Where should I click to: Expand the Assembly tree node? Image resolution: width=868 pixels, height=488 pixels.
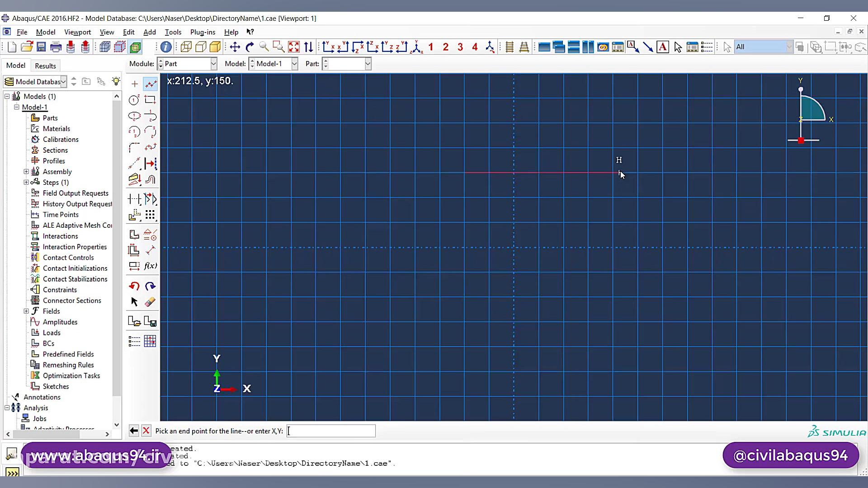click(x=26, y=172)
